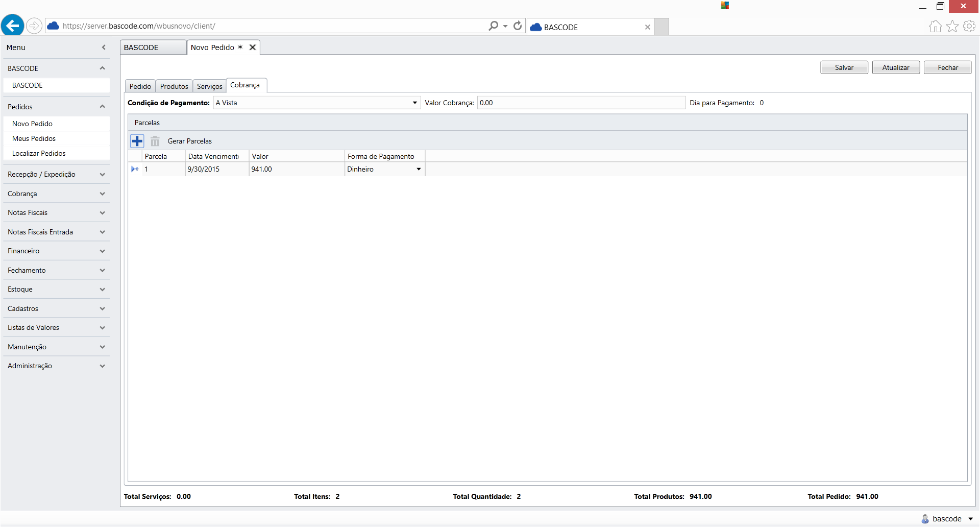
Task: Click the row indicator arrow of parcela 1
Action: 135,169
